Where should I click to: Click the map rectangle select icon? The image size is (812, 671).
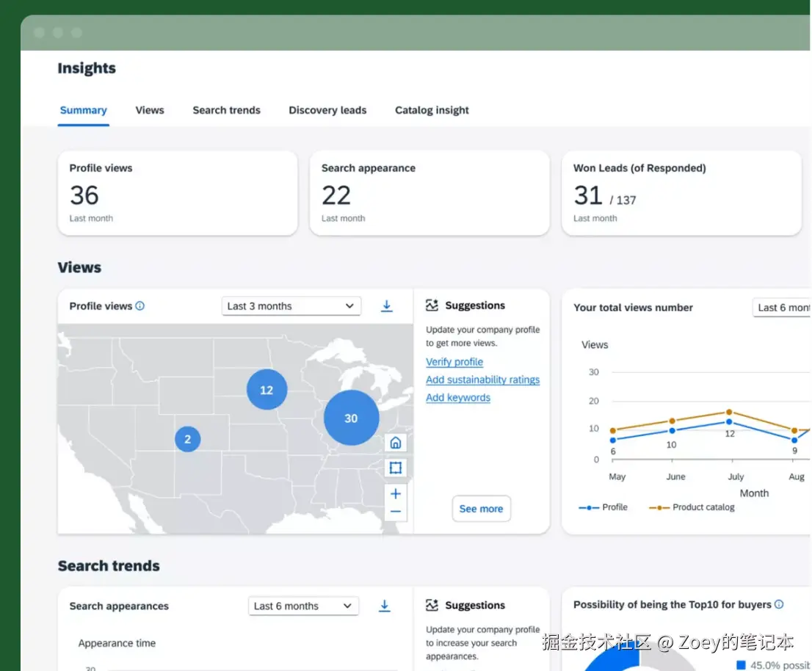(395, 468)
